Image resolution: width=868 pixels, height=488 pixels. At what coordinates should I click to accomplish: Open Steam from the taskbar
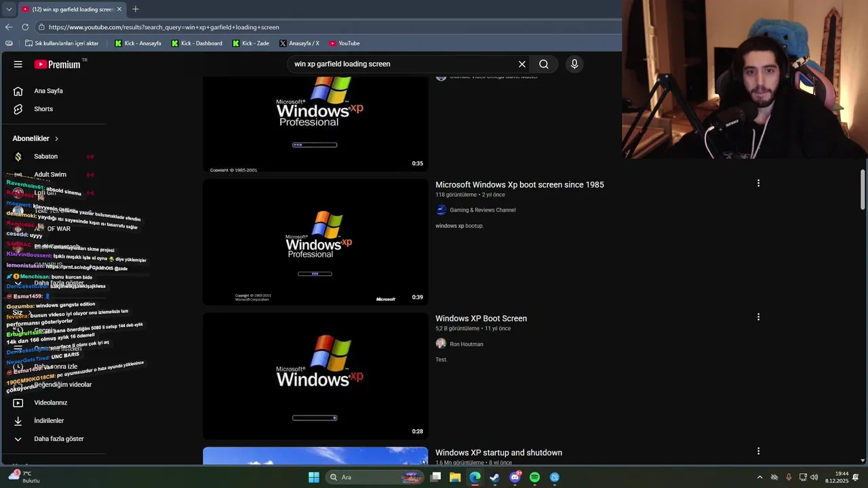tap(495, 477)
